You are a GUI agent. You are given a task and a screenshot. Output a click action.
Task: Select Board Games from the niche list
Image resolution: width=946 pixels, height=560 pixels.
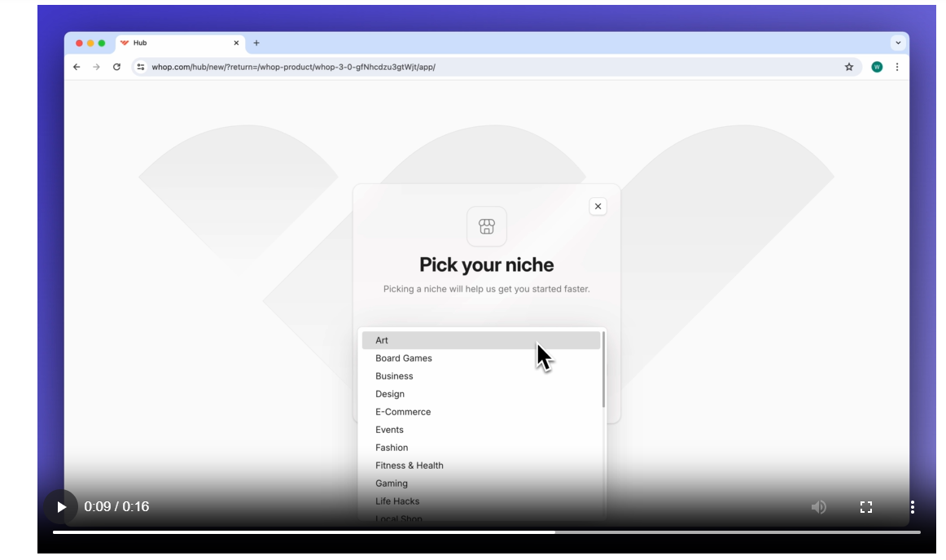(481, 358)
